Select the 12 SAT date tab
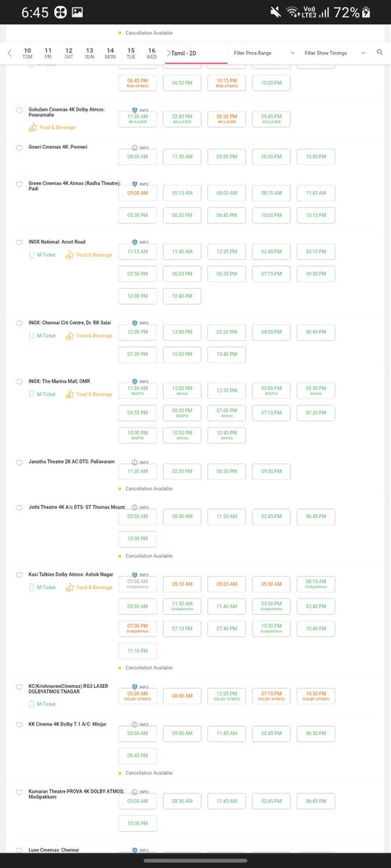391x868 pixels. click(x=69, y=54)
